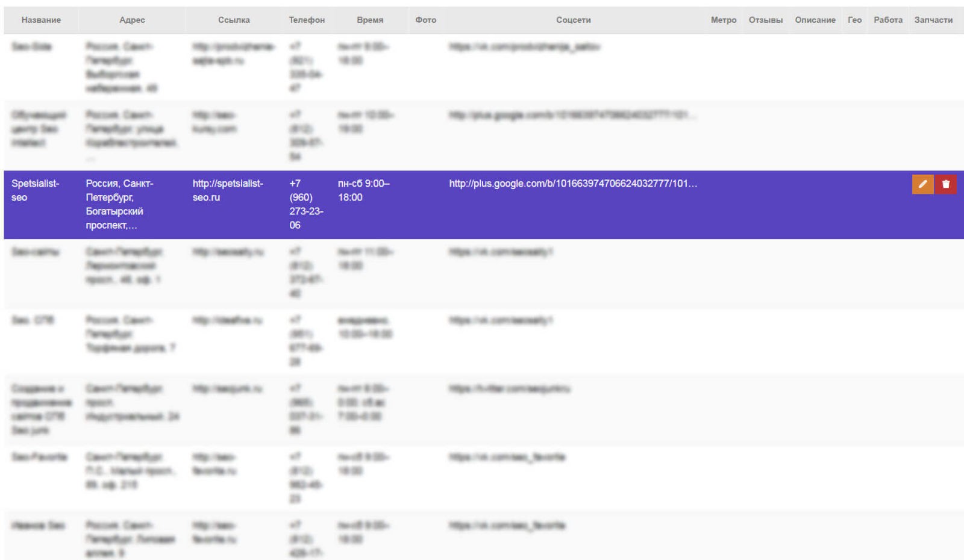Click the Работа column header

(x=888, y=20)
